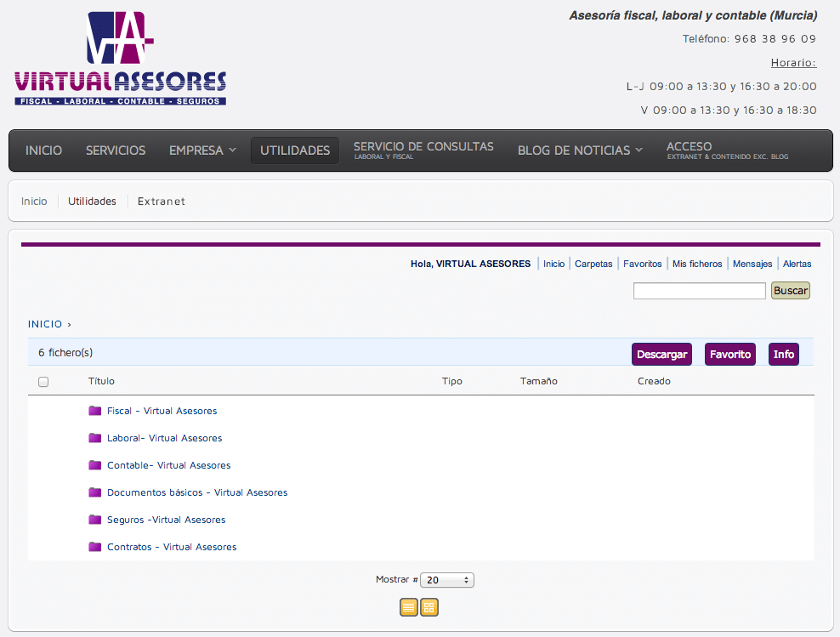Open the Alertas link
The image size is (840, 637).
click(797, 264)
